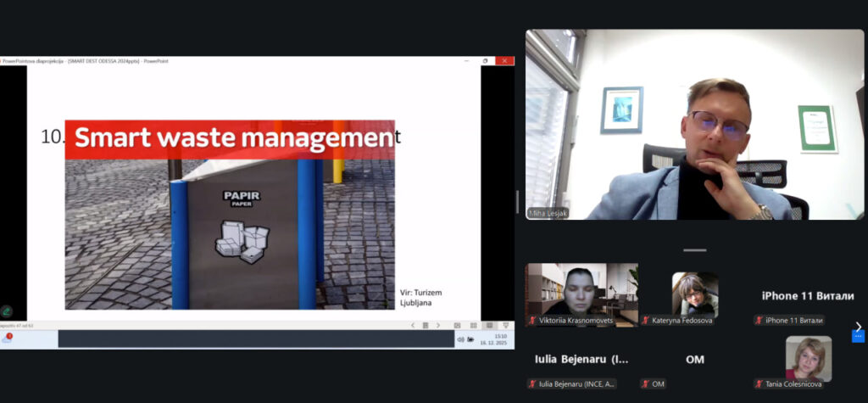The image size is (868, 403).
Task: Click Tania Colesnicova participant photo
Action: click(808, 357)
